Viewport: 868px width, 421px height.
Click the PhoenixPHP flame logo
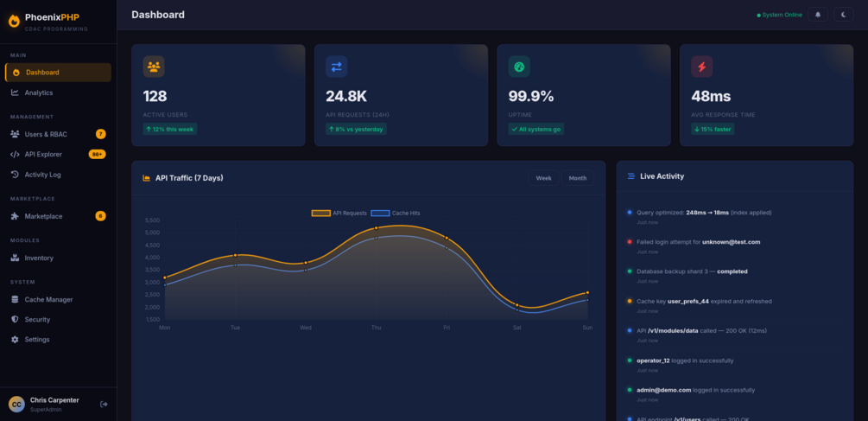(14, 21)
